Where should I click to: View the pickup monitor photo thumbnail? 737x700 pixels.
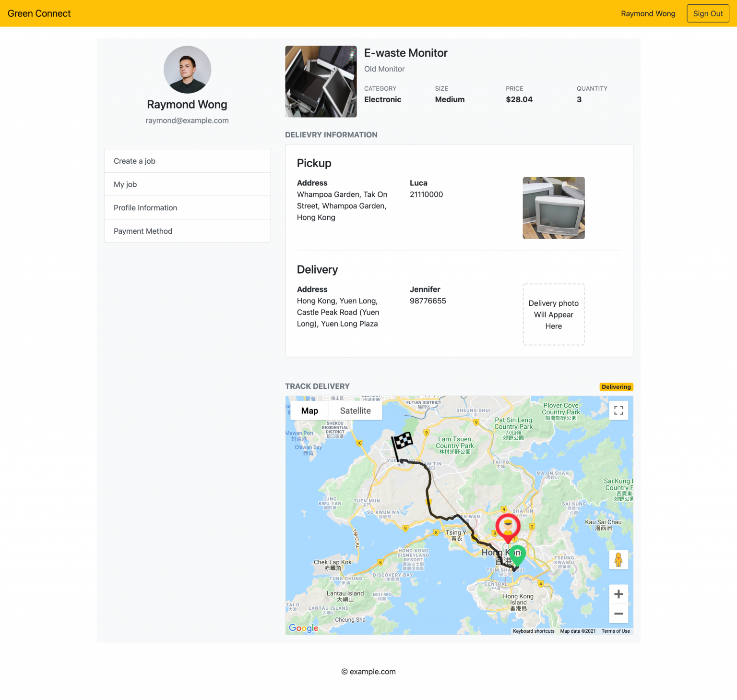pyautogui.click(x=553, y=208)
